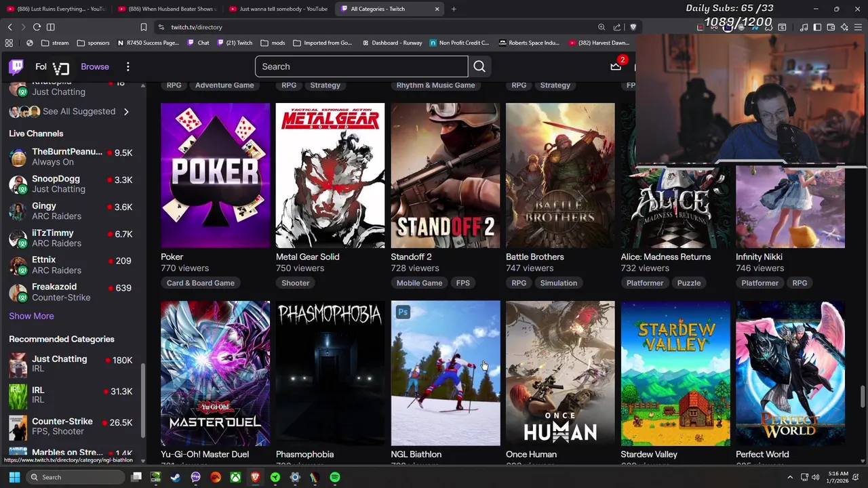Open Steam from the Windows taskbar
Viewport: 868px width, 488px height.
(x=176, y=477)
